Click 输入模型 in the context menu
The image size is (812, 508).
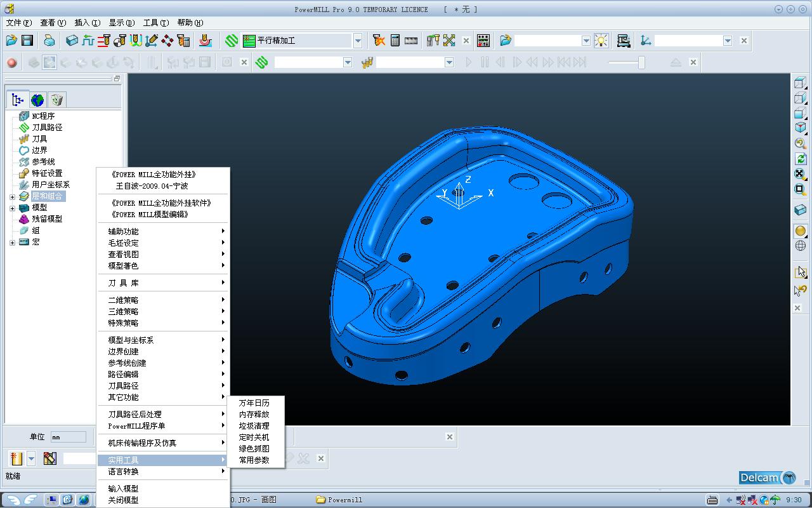coord(164,489)
